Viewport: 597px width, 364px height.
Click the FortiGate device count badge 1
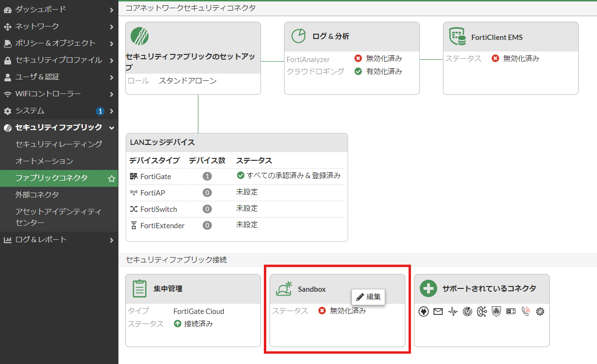208,176
